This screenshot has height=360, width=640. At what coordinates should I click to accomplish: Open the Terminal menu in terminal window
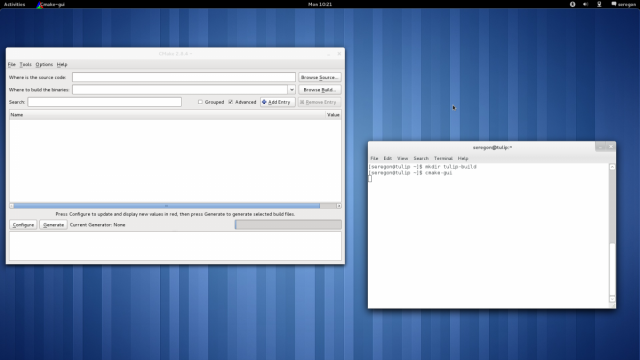(x=443, y=158)
